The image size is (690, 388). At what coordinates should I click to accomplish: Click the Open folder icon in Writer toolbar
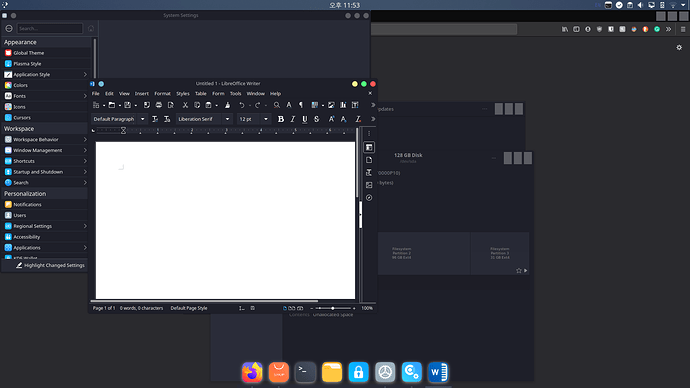coord(112,105)
